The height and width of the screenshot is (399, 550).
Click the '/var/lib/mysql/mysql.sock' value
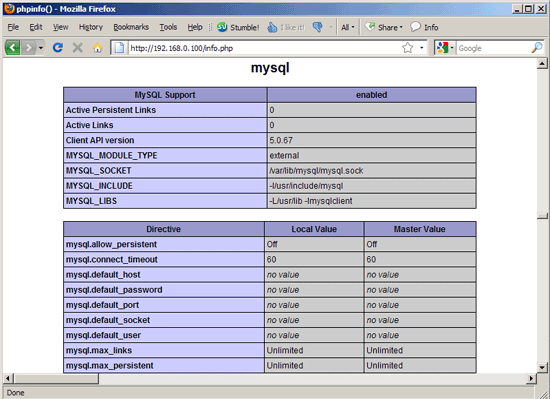pyautogui.click(x=316, y=171)
